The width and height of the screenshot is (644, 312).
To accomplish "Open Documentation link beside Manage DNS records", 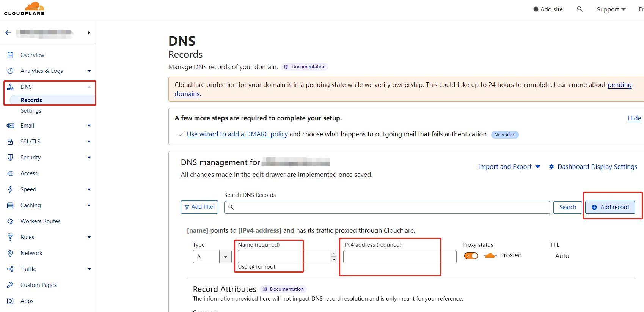I will pos(305,67).
